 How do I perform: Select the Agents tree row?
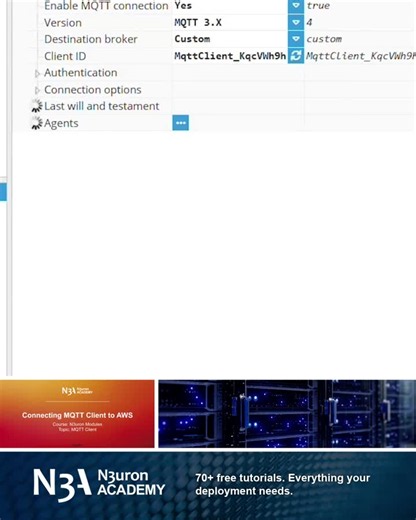point(61,123)
